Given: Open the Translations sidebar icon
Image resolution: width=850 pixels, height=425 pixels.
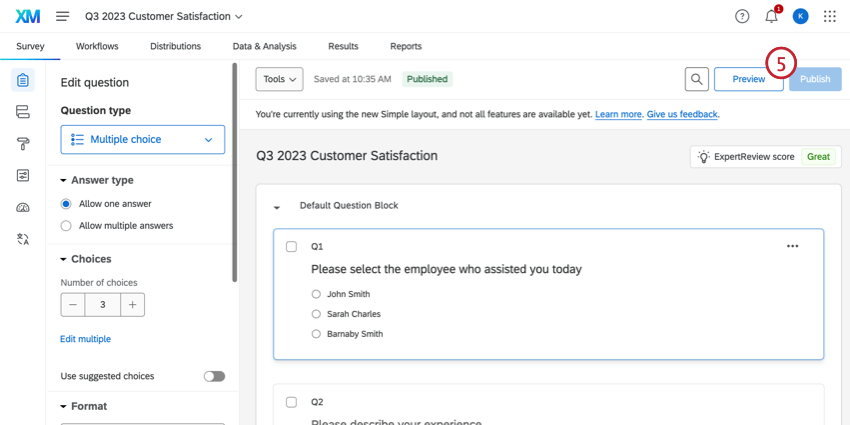Looking at the screenshot, I should coord(23,239).
